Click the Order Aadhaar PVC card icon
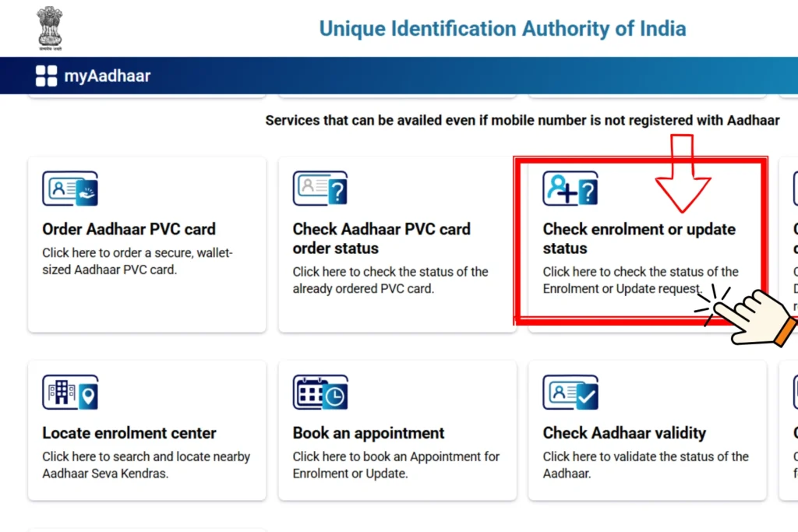The height and width of the screenshot is (532, 798). pos(70,188)
